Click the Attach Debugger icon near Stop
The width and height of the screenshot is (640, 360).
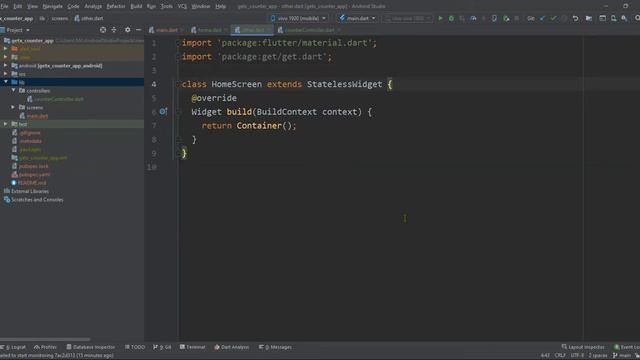[x=506, y=18]
